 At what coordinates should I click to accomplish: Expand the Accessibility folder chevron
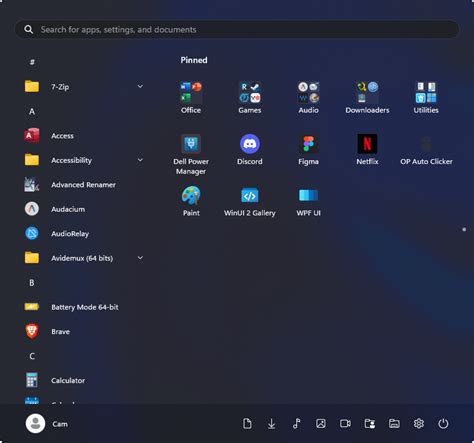[140, 160]
